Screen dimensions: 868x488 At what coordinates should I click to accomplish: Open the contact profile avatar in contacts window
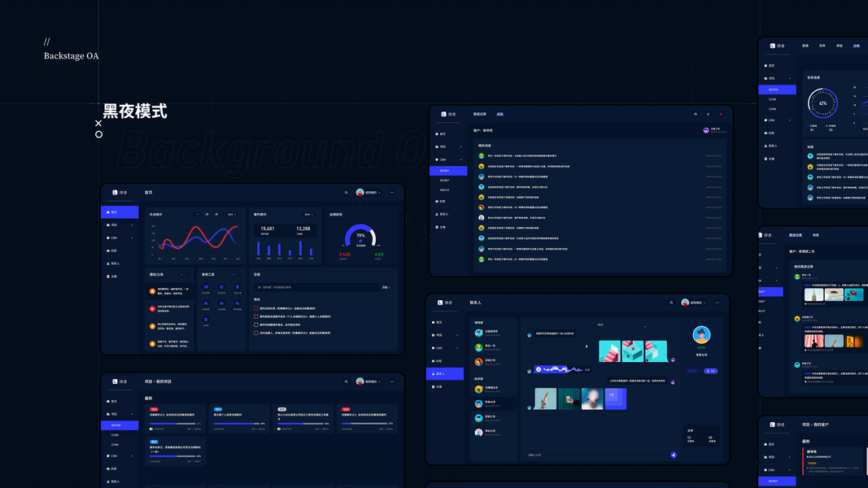pos(701,335)
